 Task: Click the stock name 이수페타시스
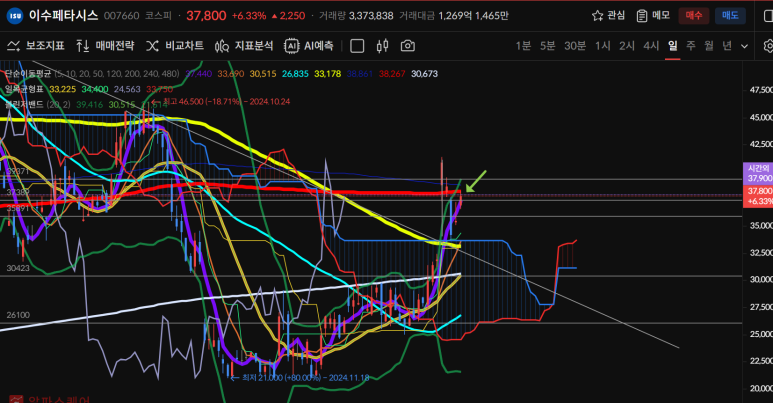(x=64, y=16)
